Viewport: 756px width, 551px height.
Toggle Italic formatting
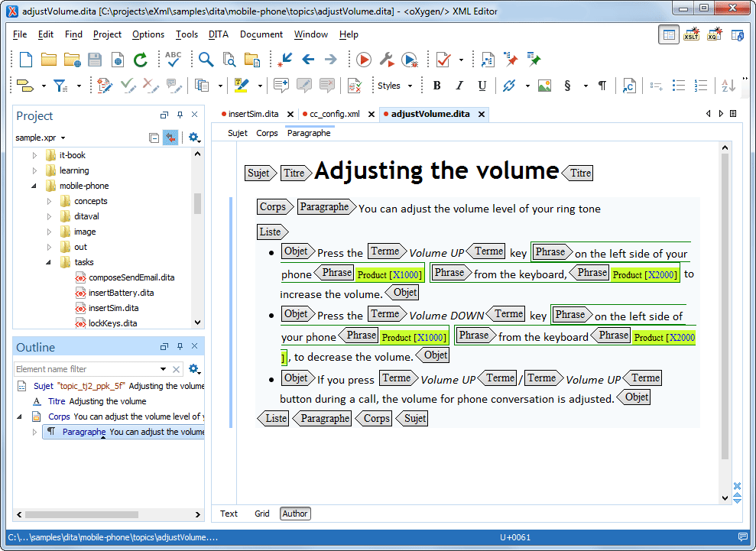click(459, 86)
